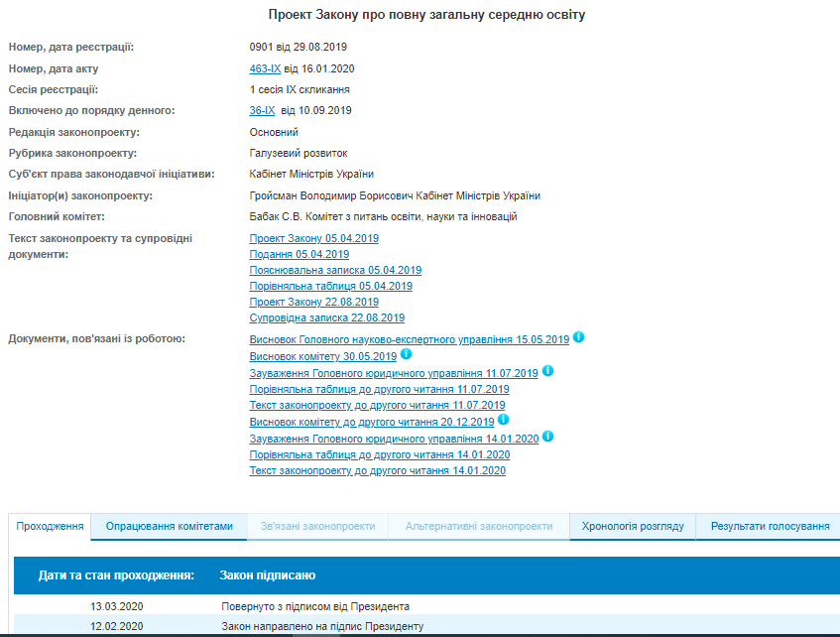
Task: Open Проект Закону 22.08.2019 document
Action: pos(313,302)
